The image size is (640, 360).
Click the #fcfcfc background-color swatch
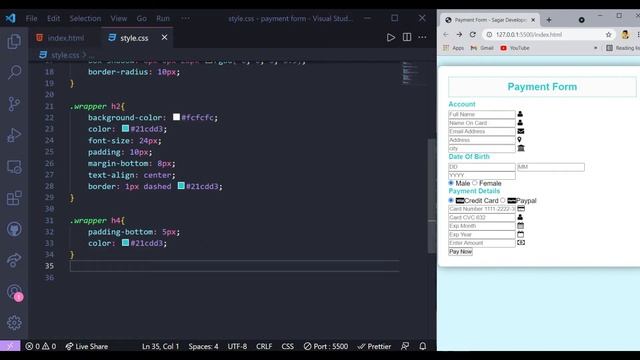176,117
